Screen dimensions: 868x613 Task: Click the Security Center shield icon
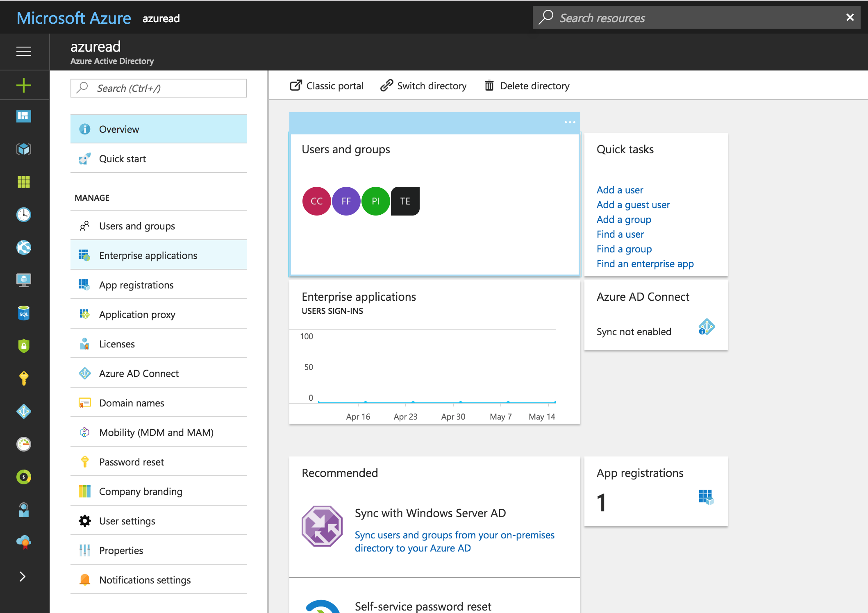click(24, 346)
